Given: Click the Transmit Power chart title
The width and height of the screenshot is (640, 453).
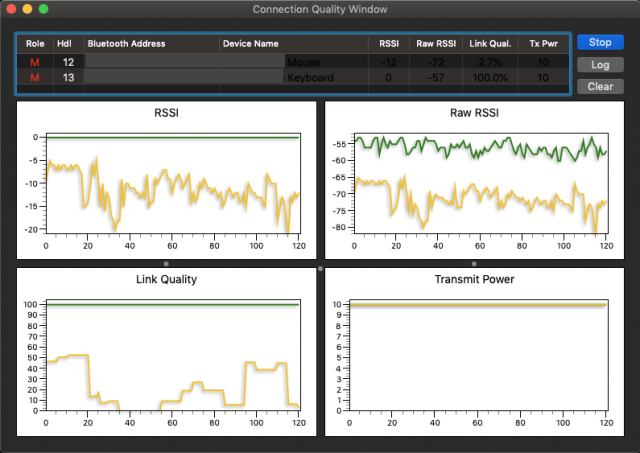Looking at the screenshot, I should pos(474,279).
